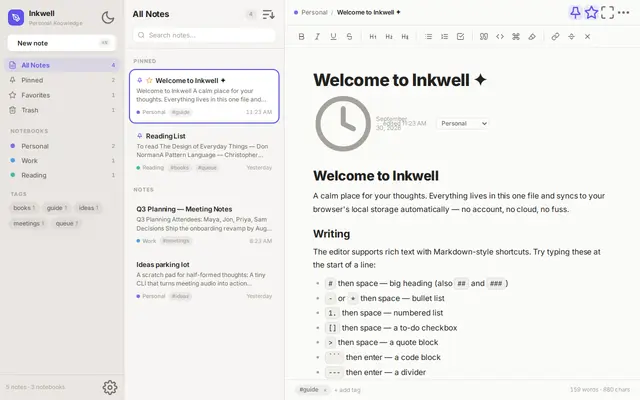
Task: Click add tag in footer
Action: pyautogui.click(x=347, y=390)
